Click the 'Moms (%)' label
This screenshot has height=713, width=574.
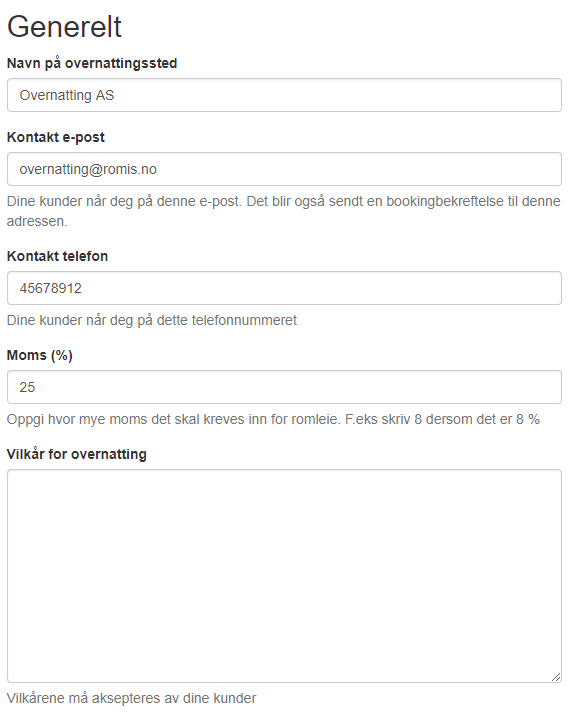point(40,355)
